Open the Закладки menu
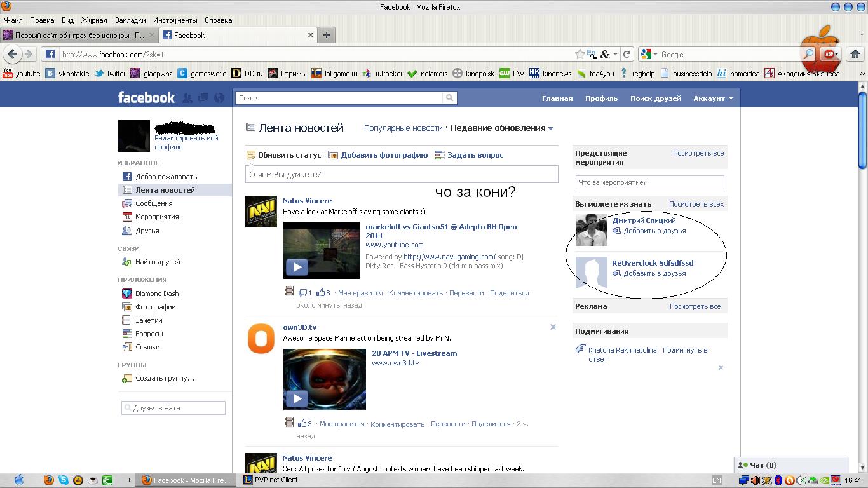The image size is (868, 488). coord(130,20)
